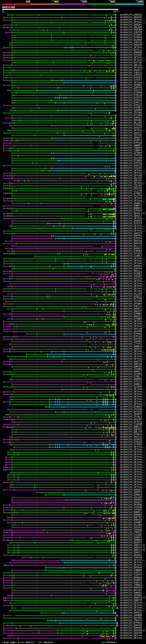Select label UniRef100_B4HH21
The image size is (146, 644).
(x=131, y=628)
